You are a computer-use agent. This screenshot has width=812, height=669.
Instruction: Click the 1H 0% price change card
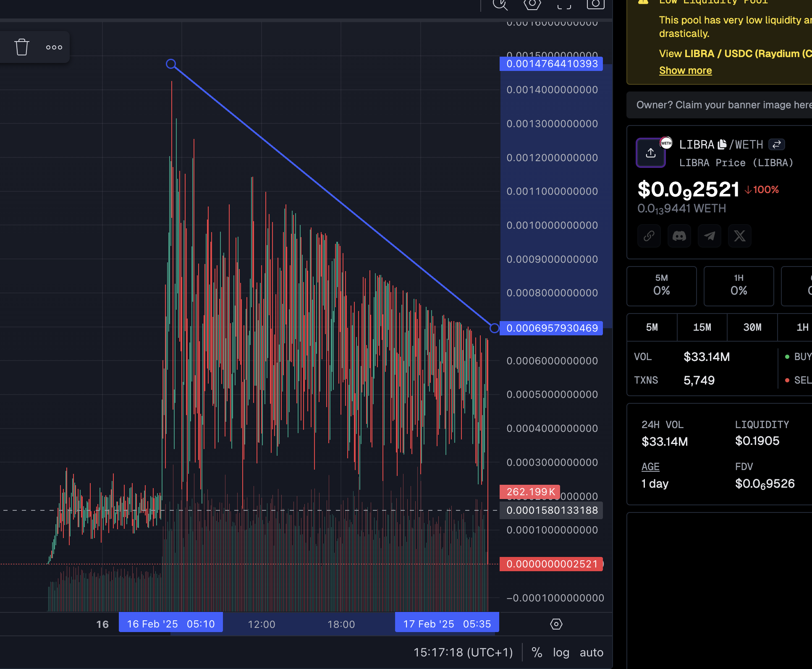[x=739, y=286]
